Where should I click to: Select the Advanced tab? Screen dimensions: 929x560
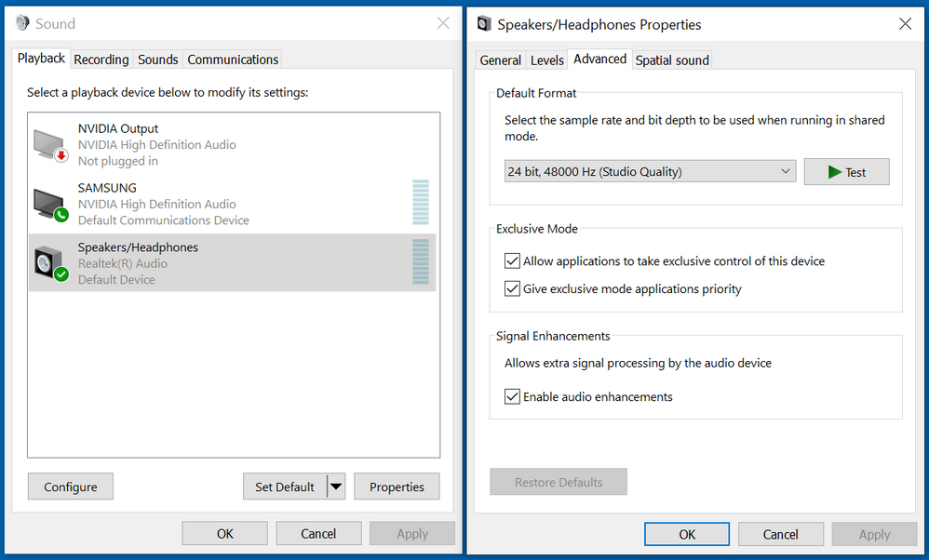click(x=599, y=60)
